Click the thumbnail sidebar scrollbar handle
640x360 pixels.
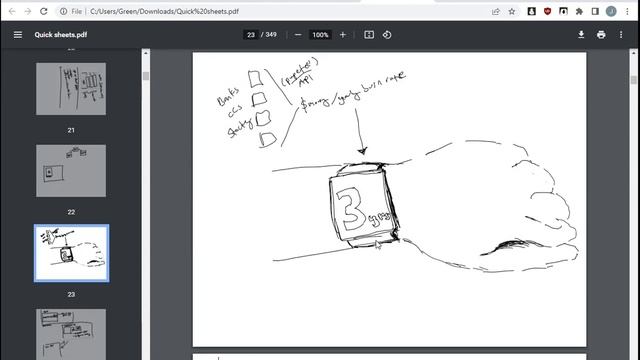pyautogui.click(x=146, y=76)
